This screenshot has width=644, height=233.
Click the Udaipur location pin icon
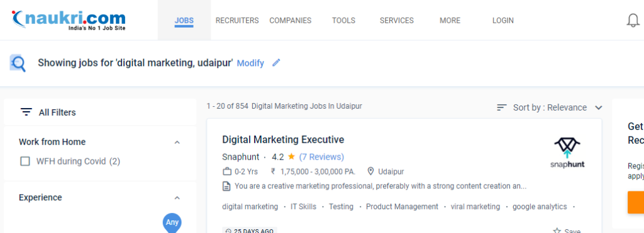371,171
